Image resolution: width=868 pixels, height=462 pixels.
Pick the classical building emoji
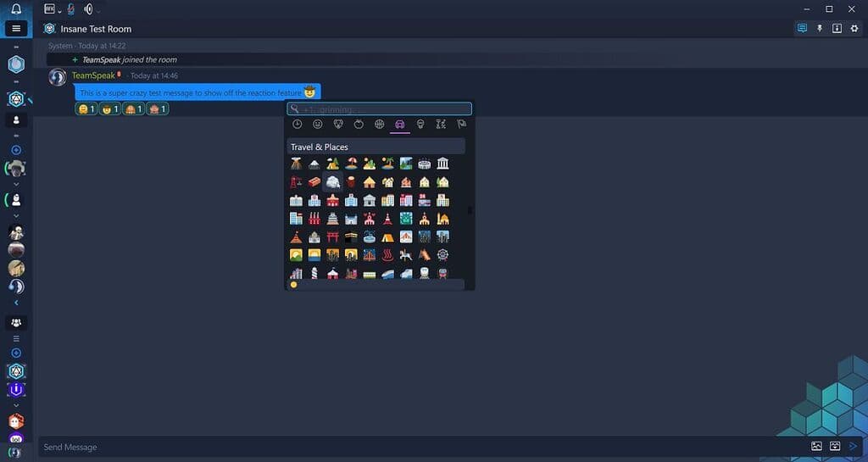[442, 164]
